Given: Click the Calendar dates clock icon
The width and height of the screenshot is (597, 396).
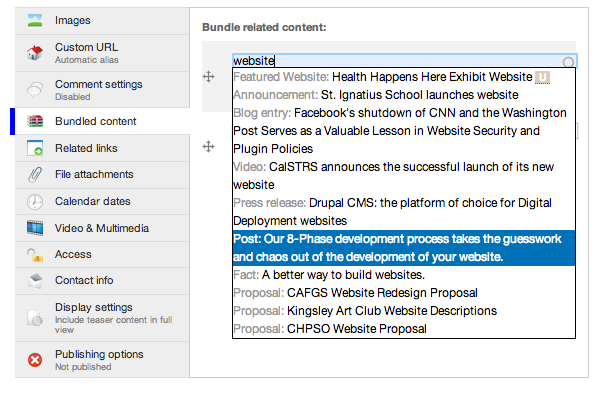Looking at the screenshot, I should point(35,201).
